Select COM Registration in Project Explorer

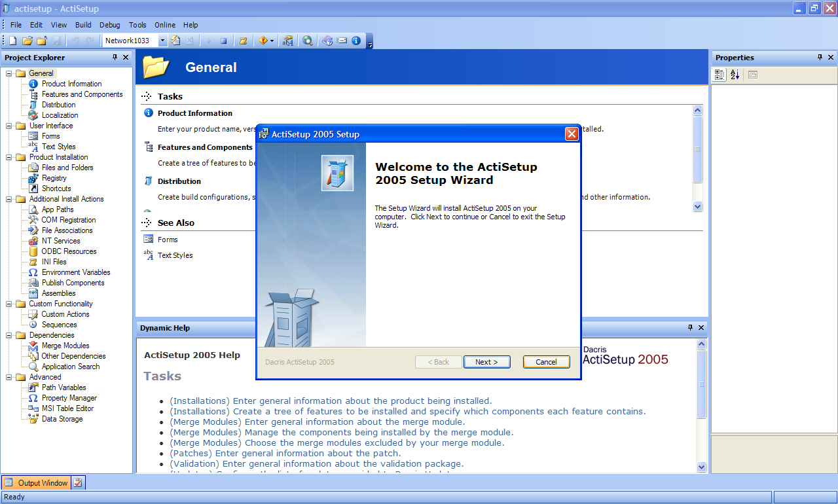tap(69, 220)
